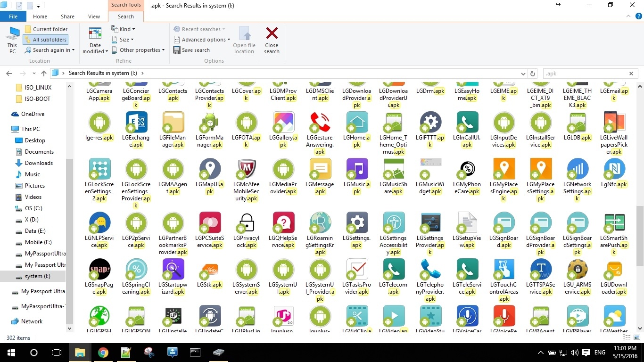644x362 pixels.
Task: Select the LGSettings.apk gear icon
Action: pyautogui.click(x=357, y=223)
